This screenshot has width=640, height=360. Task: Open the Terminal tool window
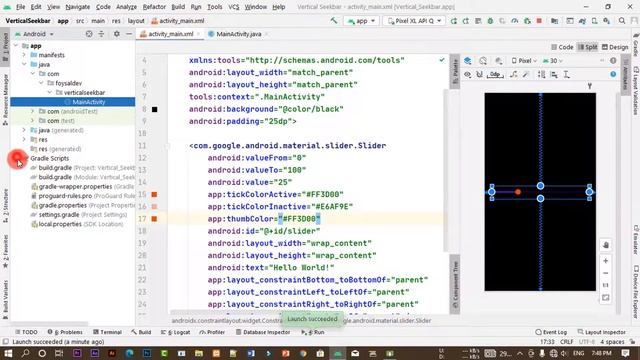point(107,332)
